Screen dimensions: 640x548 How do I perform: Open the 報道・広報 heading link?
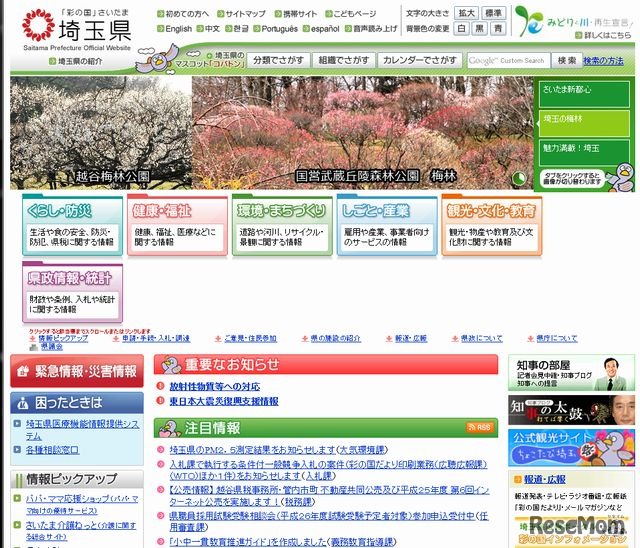pos(544,479)
